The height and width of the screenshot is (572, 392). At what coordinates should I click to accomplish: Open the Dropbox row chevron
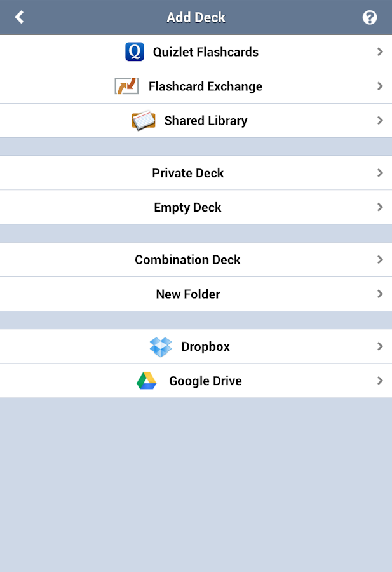pyautogui.click(x=380, y=346)
